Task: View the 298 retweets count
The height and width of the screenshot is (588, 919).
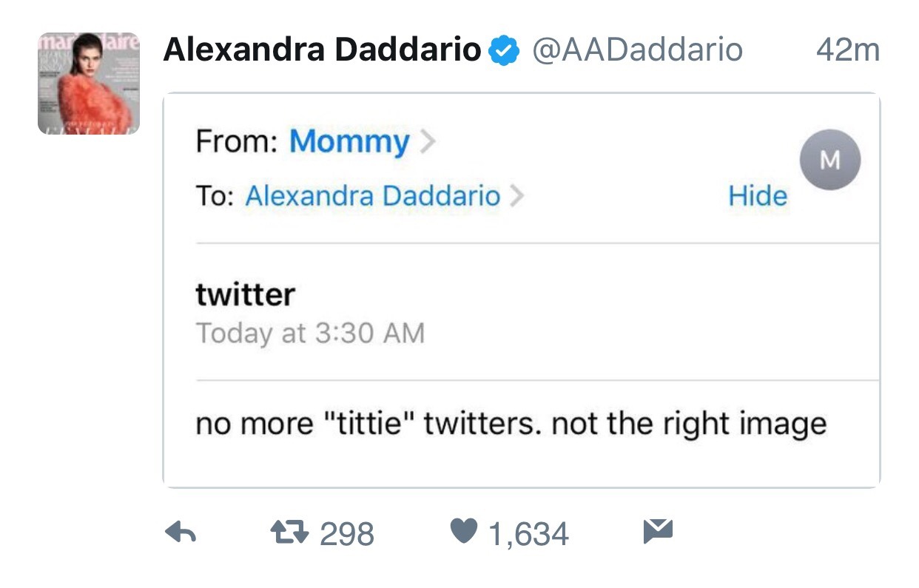Action: (x=347, y=533)
